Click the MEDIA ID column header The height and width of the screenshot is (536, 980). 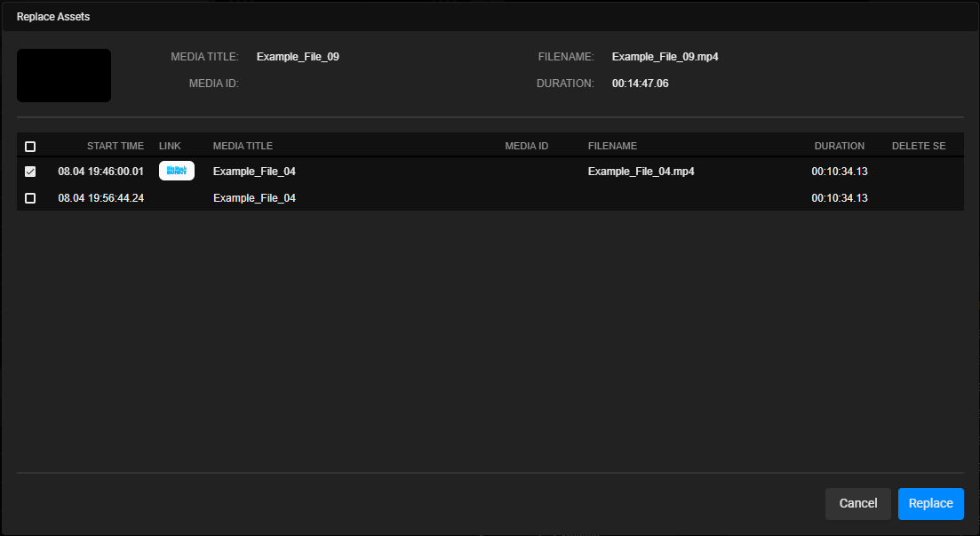tap(529, 146)
